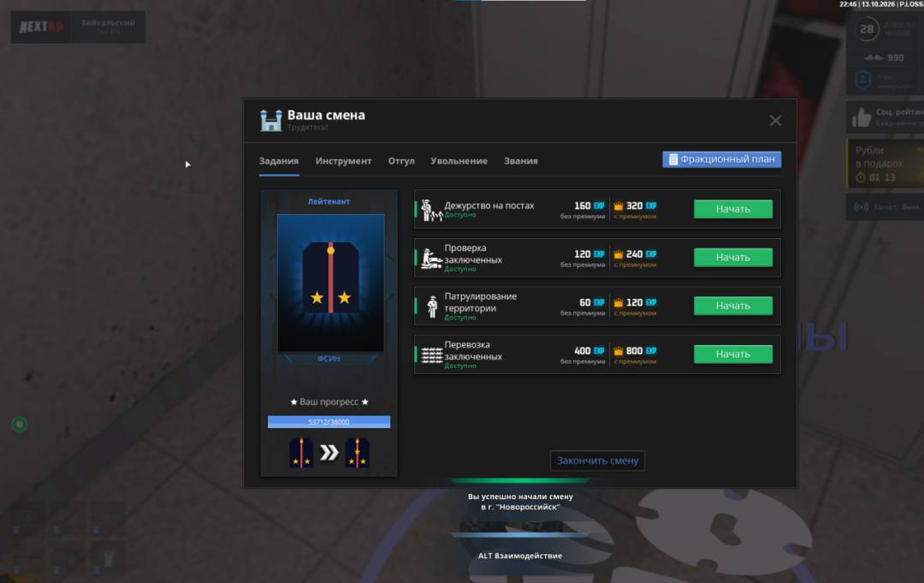Switch to the Инструмент tab
Image resolution: width=924 pixels, height=583 pixels.
pos(344,161)
